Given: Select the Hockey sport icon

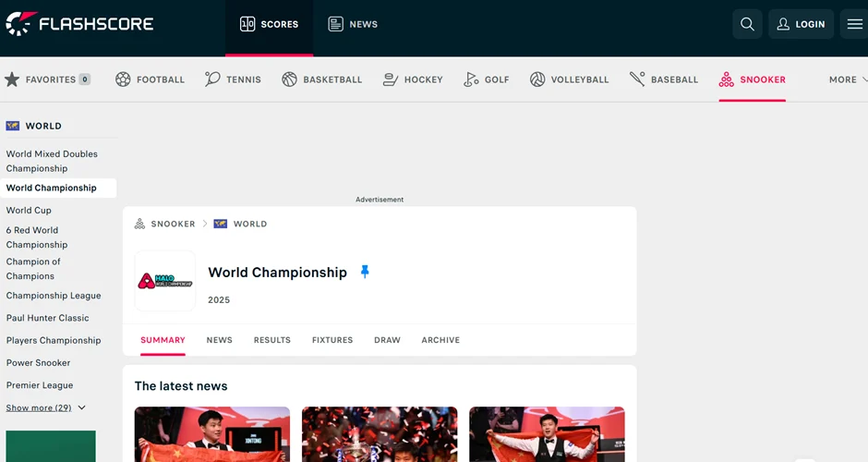Looking at the screenshot, I should click(391, 79).
